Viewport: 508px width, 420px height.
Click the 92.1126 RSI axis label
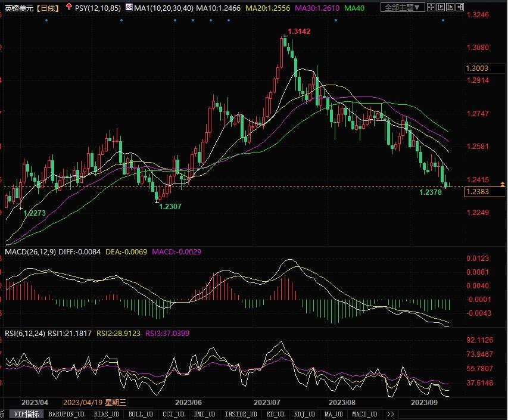479,340
